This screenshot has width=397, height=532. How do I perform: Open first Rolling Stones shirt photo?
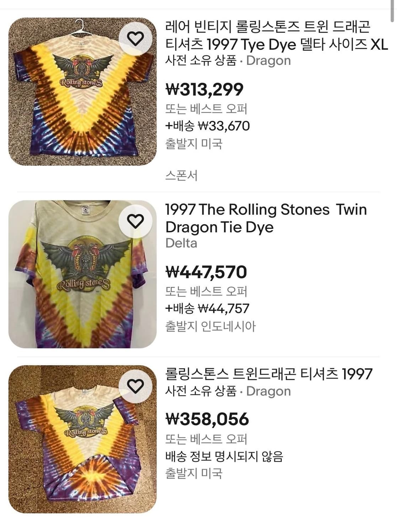[82, 92]
